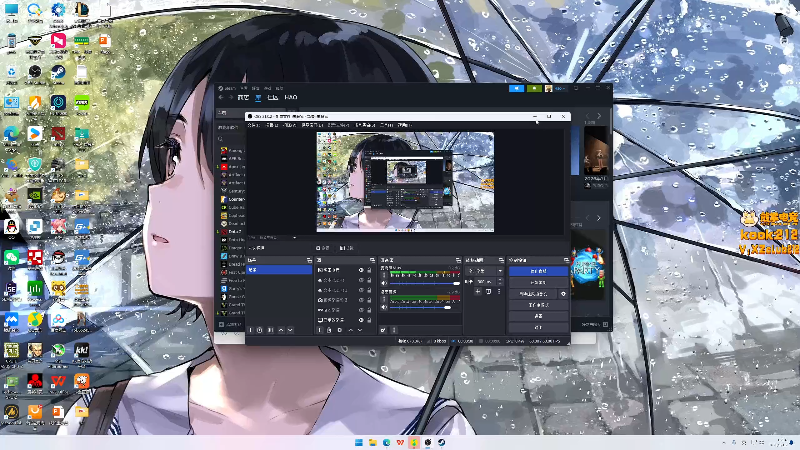Mute the upper audio mixer channel speaker
Viewport: 800px width, 450px height.
[x=384, y=283]
